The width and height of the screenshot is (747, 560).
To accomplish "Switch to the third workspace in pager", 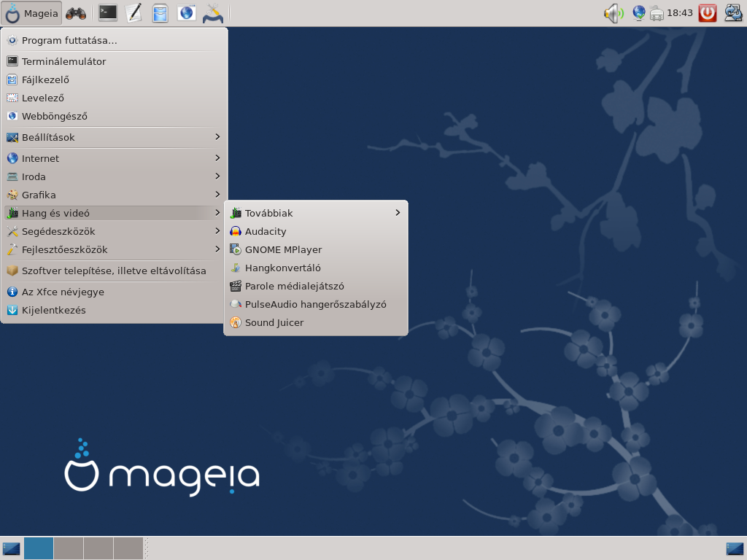I will point(98,548).
